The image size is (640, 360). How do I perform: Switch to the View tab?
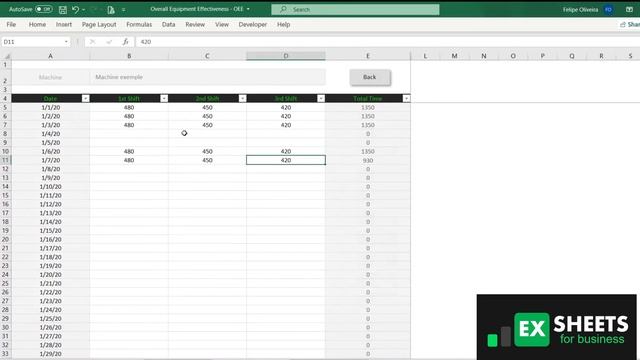click(x=222, y=24)
